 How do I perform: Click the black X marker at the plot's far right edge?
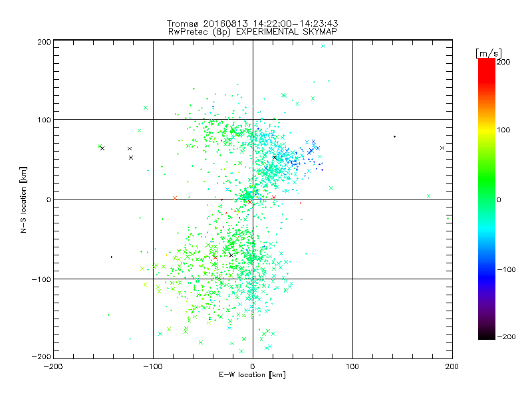[x=442, y=148]
